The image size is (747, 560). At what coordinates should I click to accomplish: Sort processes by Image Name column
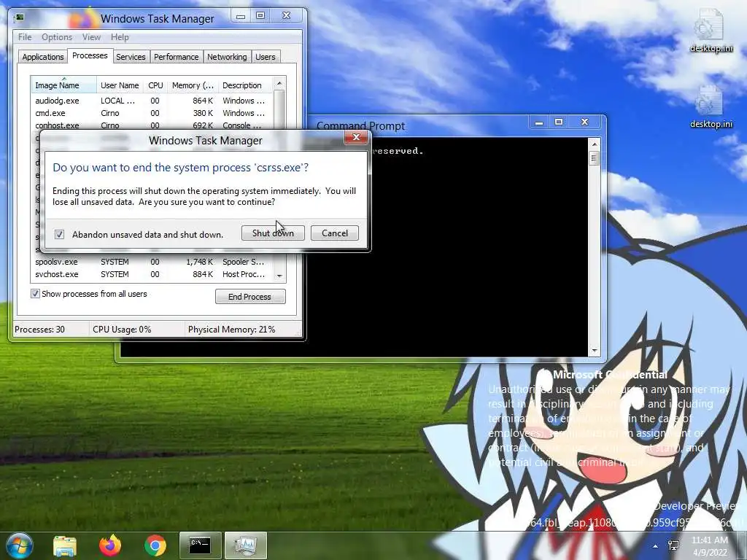pyautogui.click(x=64, y=85)
